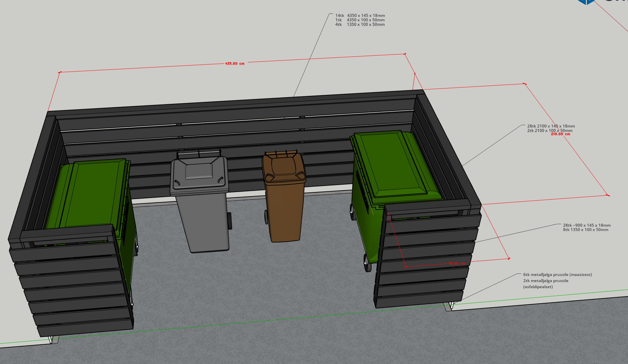628x364 pixels.
Task: Select the 90.00 cm dimension label
Action: coord(457,264)
